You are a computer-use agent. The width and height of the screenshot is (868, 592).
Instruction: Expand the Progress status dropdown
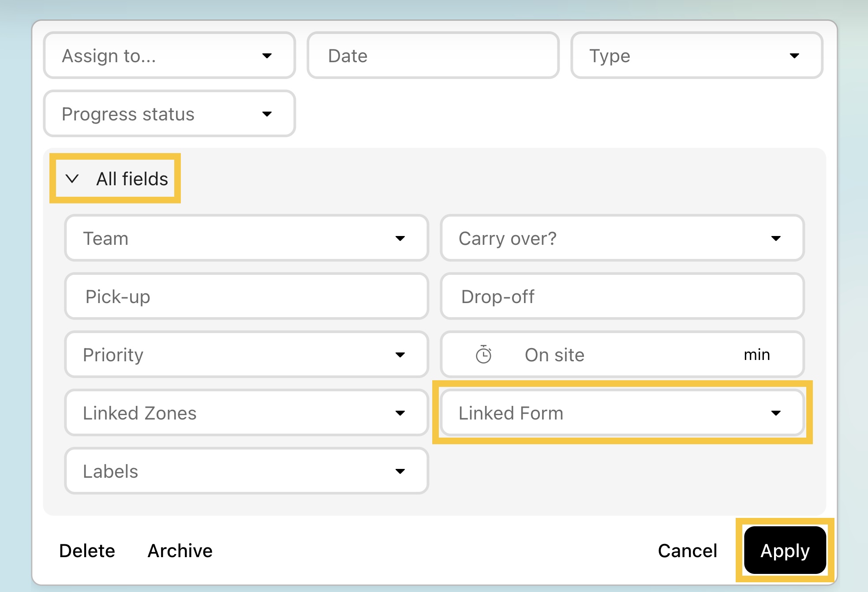(x=169, y=114)
